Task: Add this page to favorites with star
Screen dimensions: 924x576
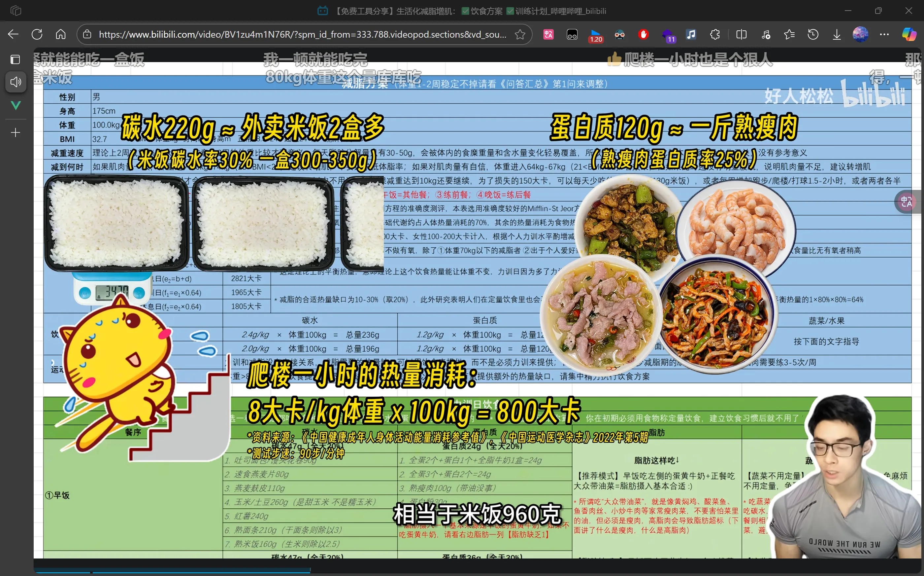Action: [x=520, y=34]
